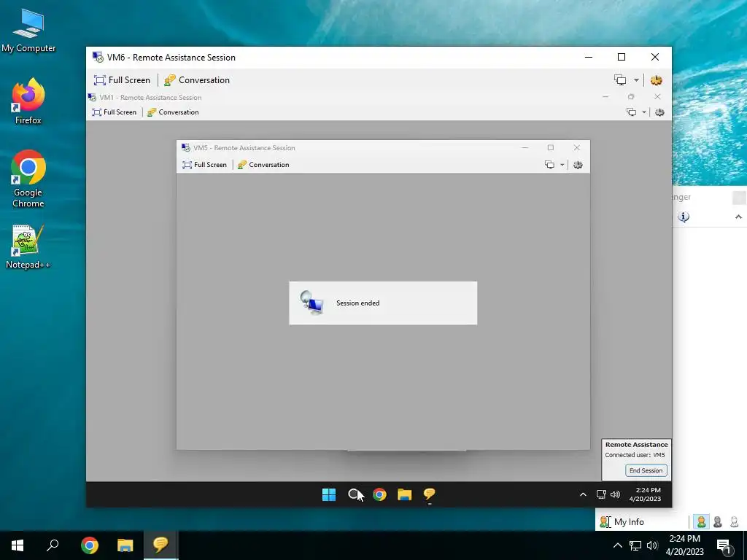Screen dimensions: 747x560
Task: Click the monitor icon in VM1 toolbar
Action: pyautogui.click(x=631, y=112)
